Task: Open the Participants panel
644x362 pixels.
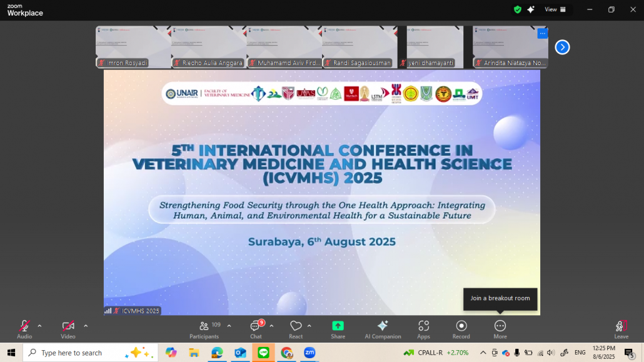Action: [204, 329]
